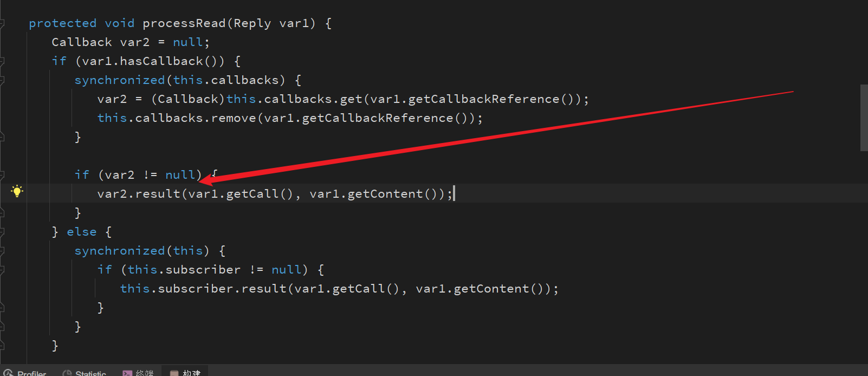Click the editor vertical scrollbar thumb
The width and height of the screenshot is (868, 376).
(x=864, y=118)
